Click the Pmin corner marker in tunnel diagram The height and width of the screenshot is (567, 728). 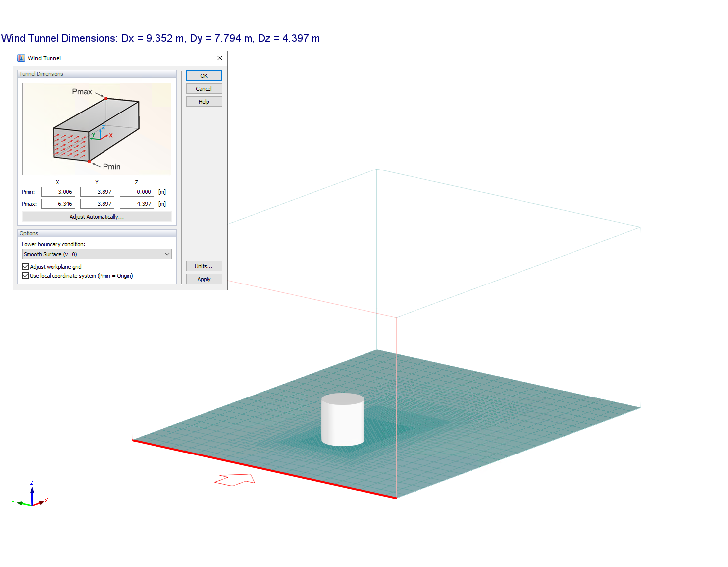click(x=90, y=161)
